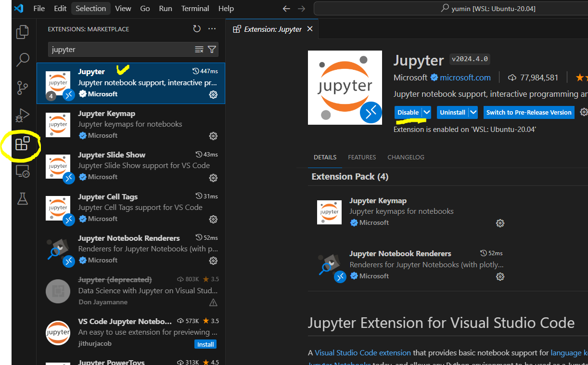Open the Extensions view icon
The image size is (588, 365).
(23, 143)
